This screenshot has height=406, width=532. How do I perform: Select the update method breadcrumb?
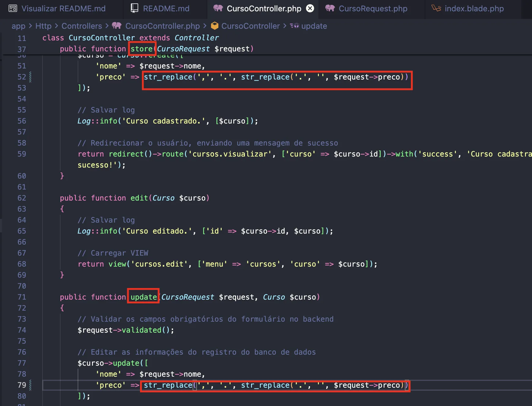click(314, 26)
